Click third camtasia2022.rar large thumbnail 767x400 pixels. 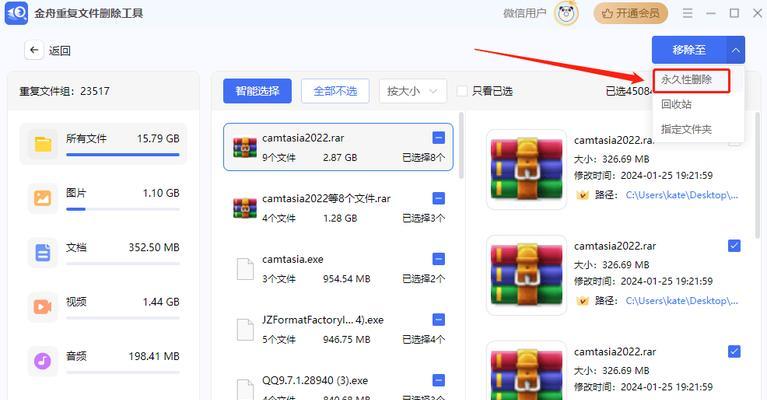526,371
